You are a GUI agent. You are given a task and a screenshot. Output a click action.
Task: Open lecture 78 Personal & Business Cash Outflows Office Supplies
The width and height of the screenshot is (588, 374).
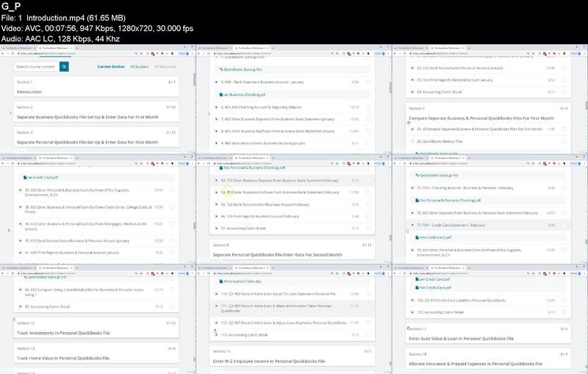pyautogui.click(x=488, y=253)
